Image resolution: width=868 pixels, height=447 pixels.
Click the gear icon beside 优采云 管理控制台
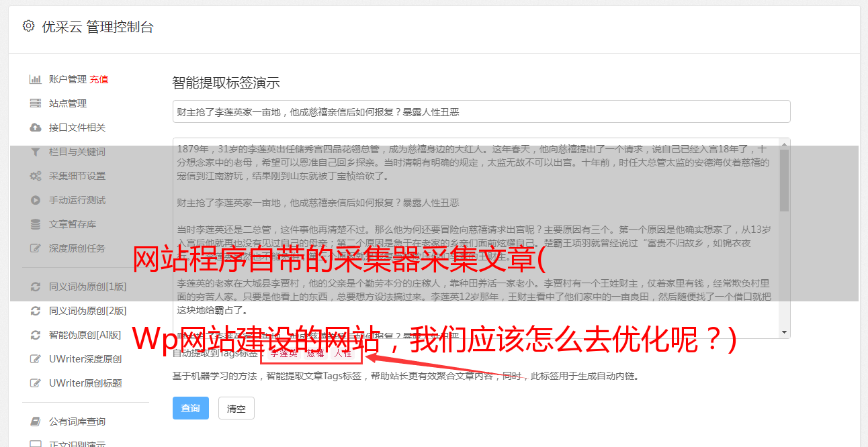tap(28, 26)
